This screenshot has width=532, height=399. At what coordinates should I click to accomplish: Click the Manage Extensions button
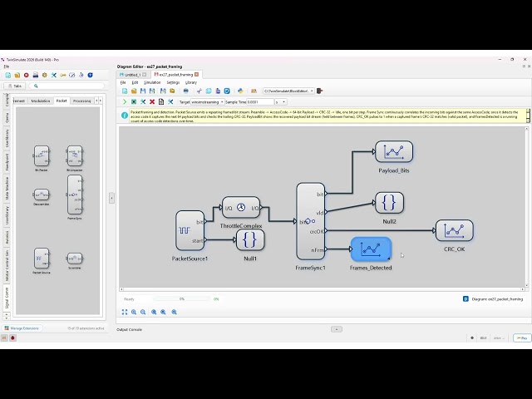click(22, 328)
